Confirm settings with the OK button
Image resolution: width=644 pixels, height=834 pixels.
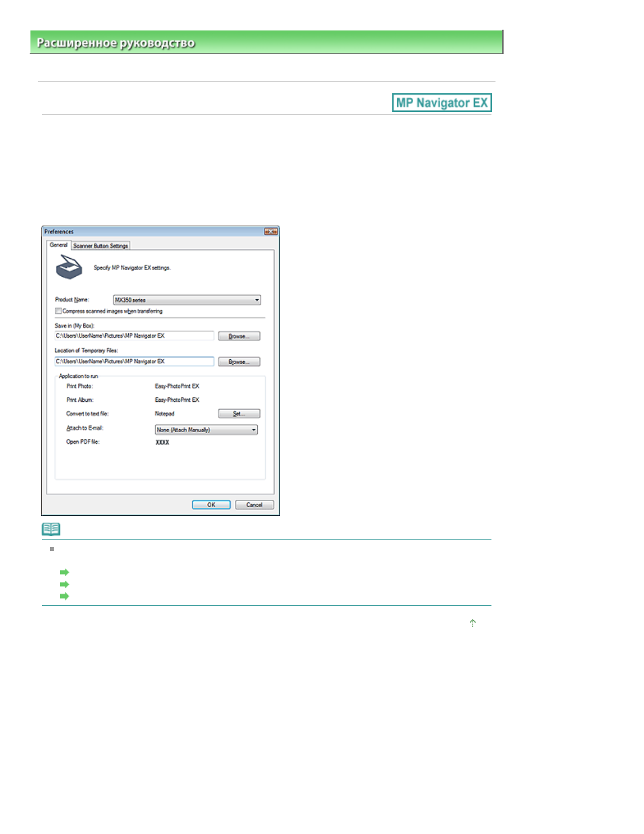(211, 505)
